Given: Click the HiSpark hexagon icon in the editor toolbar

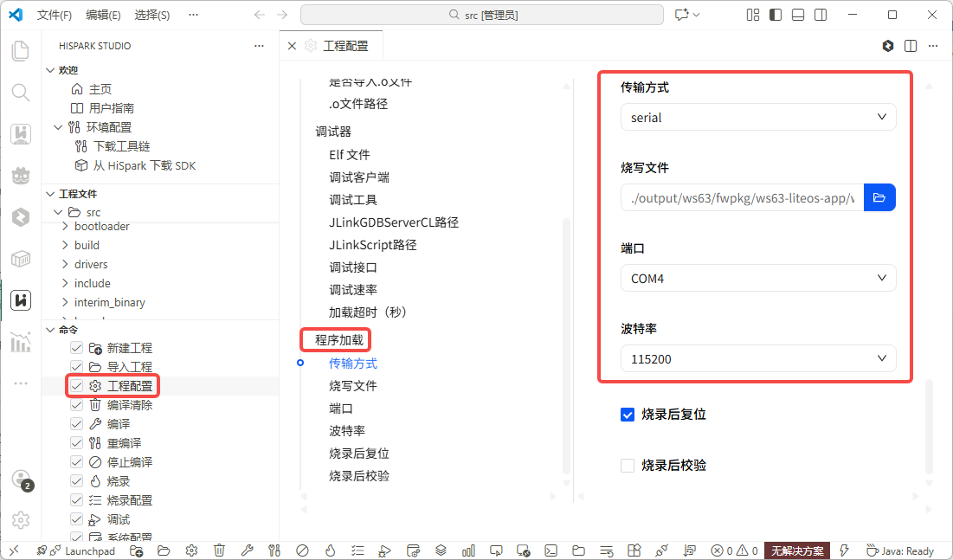Looking at the screenshot, I should (x=888, y=46).
